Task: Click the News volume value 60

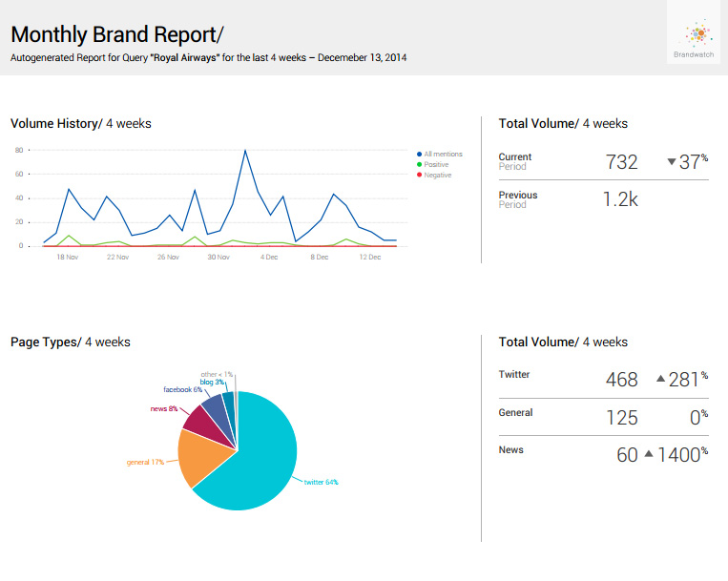Action: coord(627,455)
